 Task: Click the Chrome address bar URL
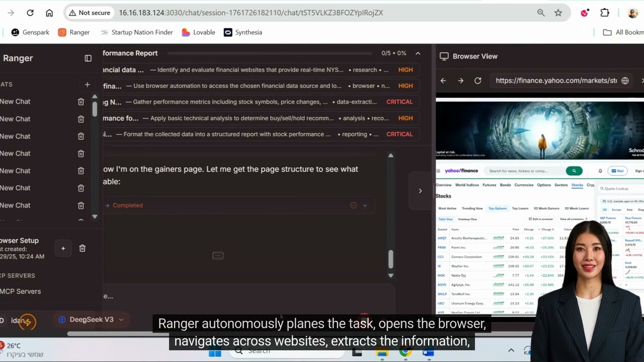pos(251,13)
